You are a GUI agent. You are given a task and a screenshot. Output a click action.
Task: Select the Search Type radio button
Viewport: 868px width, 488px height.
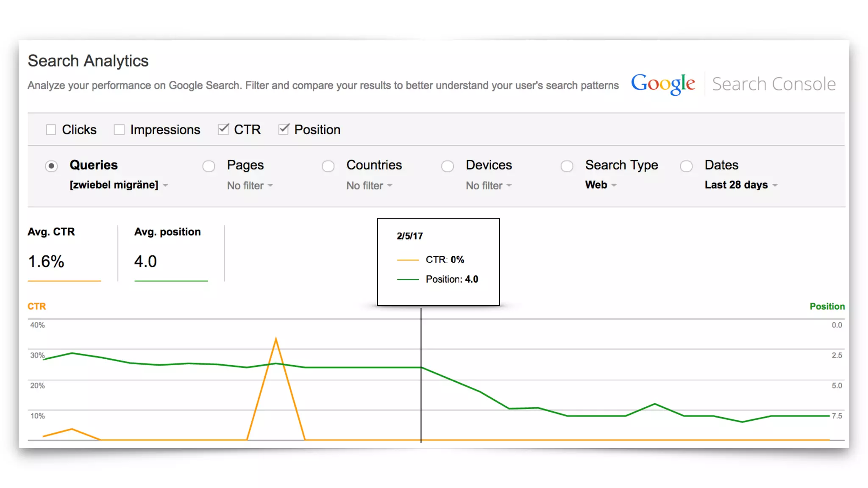pos(567,166)
